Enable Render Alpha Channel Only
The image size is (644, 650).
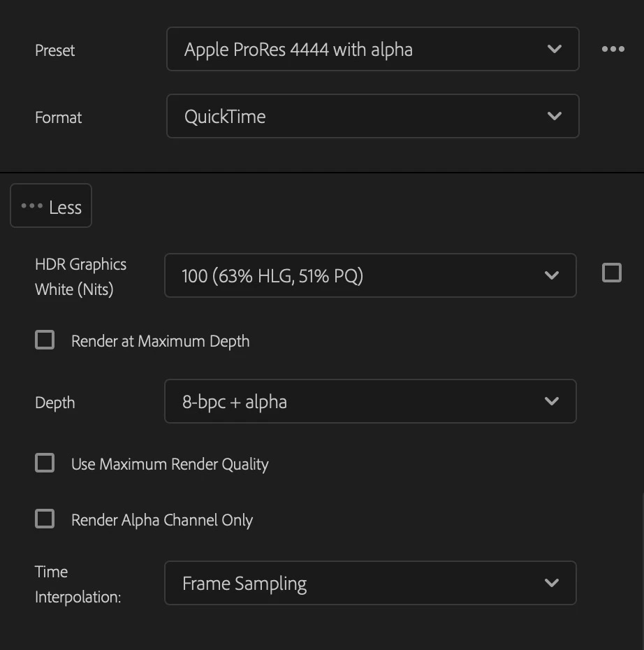(x=45, y=519)
